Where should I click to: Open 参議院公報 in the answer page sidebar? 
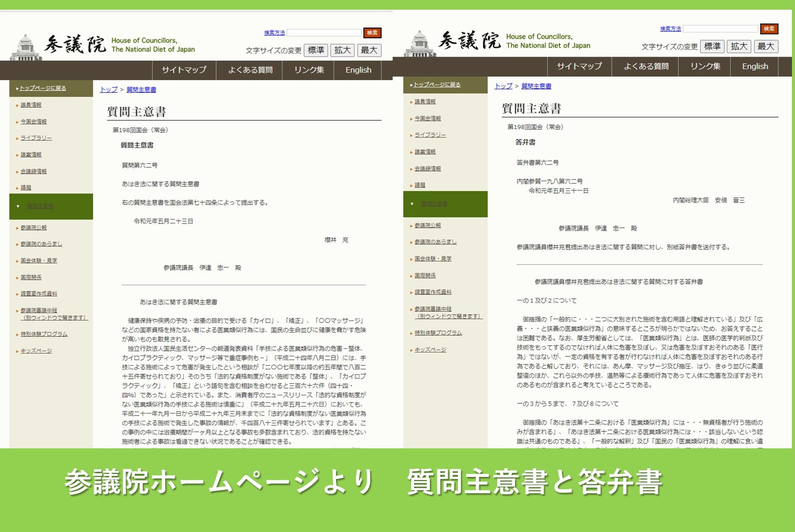pos(428,225)
